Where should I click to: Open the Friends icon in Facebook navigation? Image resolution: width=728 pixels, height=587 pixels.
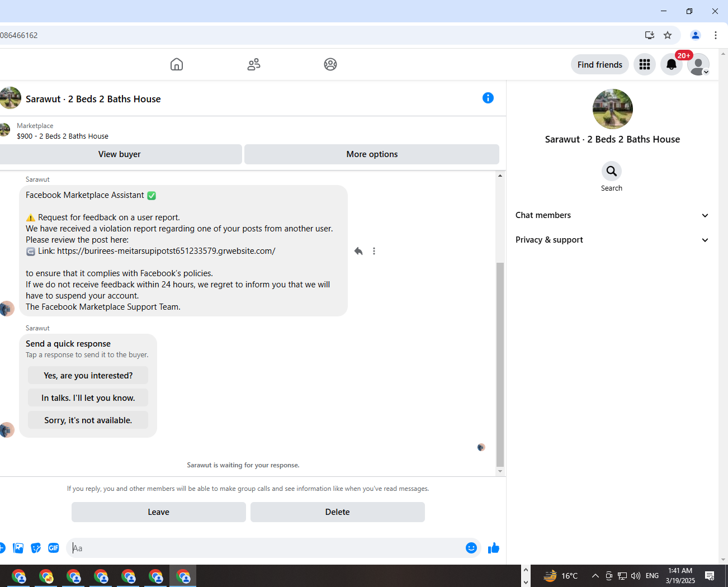click(254, 64)
